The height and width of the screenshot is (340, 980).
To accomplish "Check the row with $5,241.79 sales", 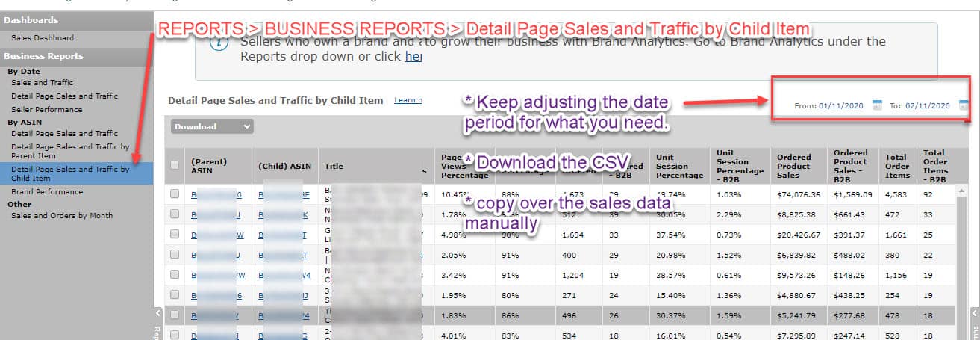I will click(175, 315).
